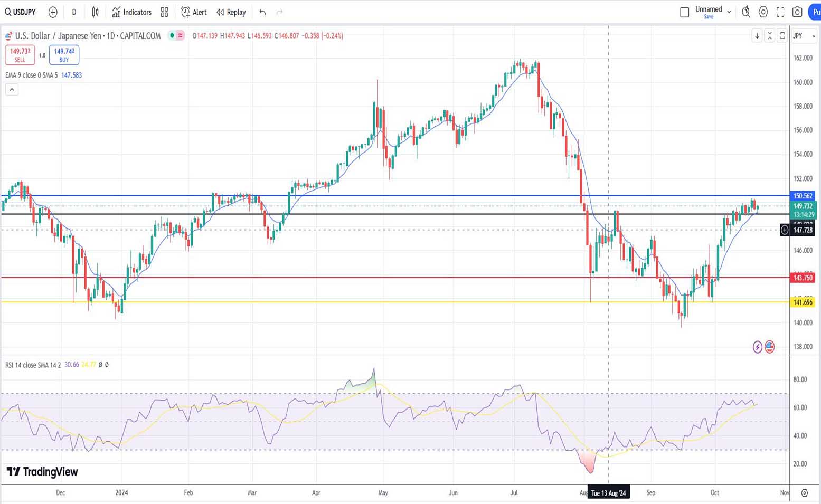The width and height of the screenshot is (821, 504).
Task: Open the candlestick chart type selector
Action: point(95,12)
